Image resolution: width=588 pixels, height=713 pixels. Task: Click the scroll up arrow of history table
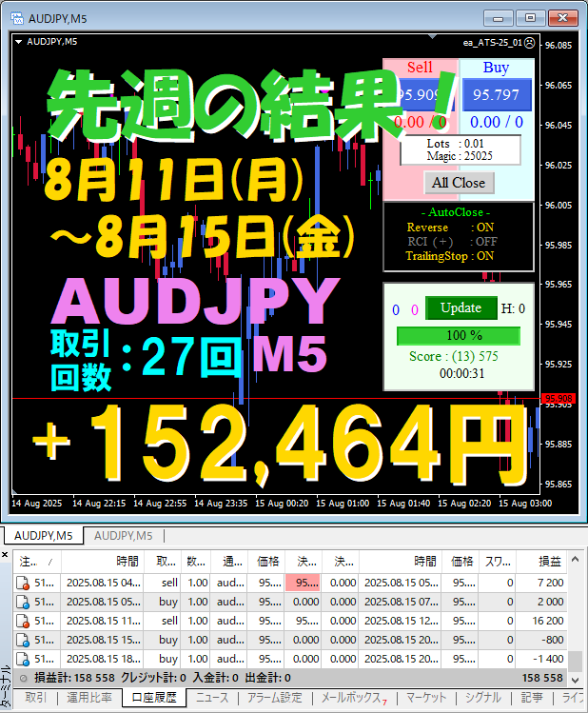pos(575,560)
